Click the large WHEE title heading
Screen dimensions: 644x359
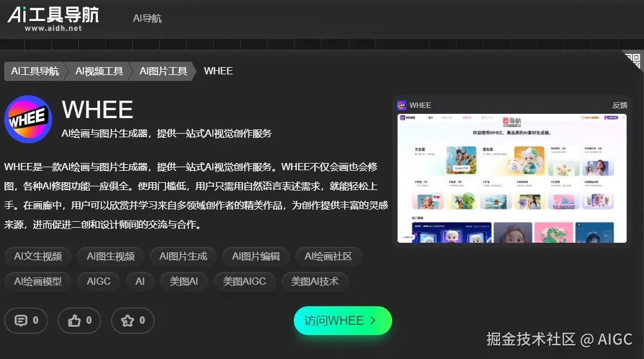97,110
